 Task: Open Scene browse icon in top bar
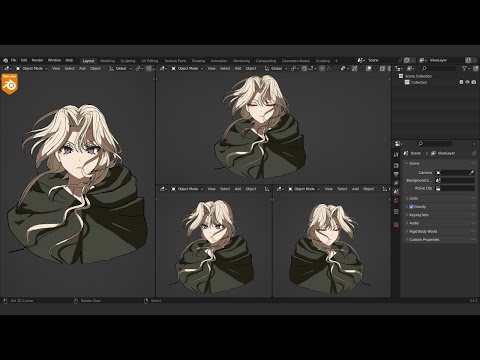361,60
